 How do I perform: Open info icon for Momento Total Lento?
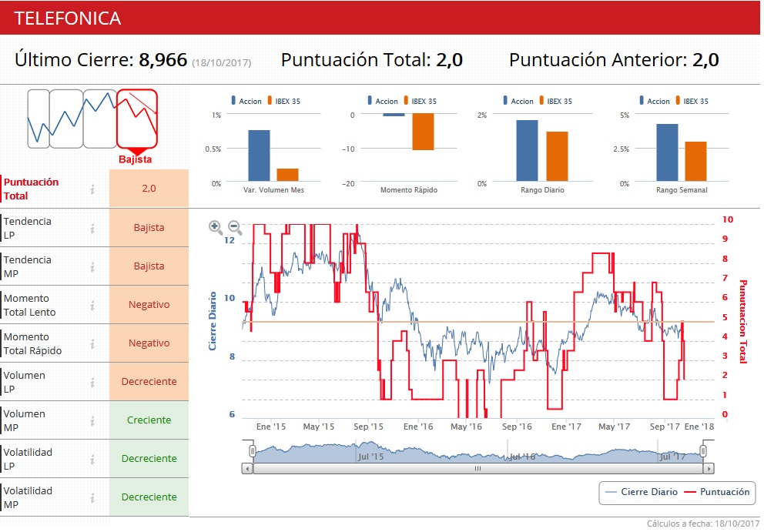pyautogui.click(x=92, y=305)
